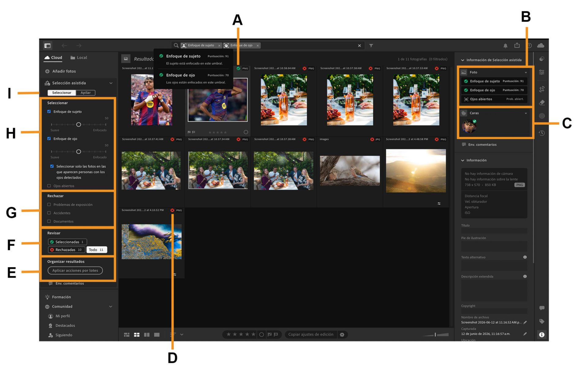Viewport: 588px width, 380px height.
Task: Adjust thumbnail size slider in bottom bar
Action: [435, 335]
